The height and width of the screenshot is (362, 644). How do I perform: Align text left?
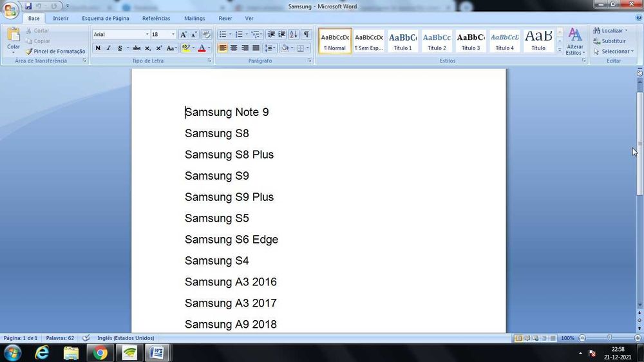pyautogui.click(x=223, y=48)
